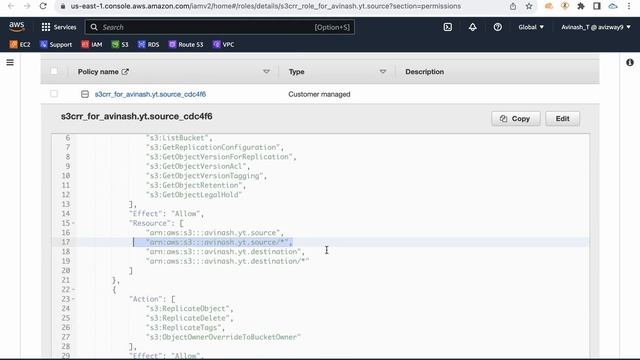Open the EC2 shortcut in favorites bar
This screenshot has width=640, height=360.
pos(20,44)
